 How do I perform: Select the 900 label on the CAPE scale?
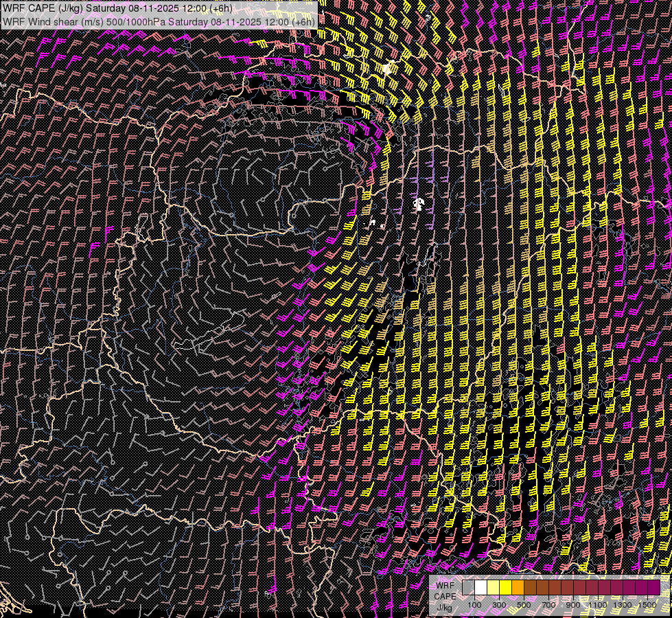573,604
